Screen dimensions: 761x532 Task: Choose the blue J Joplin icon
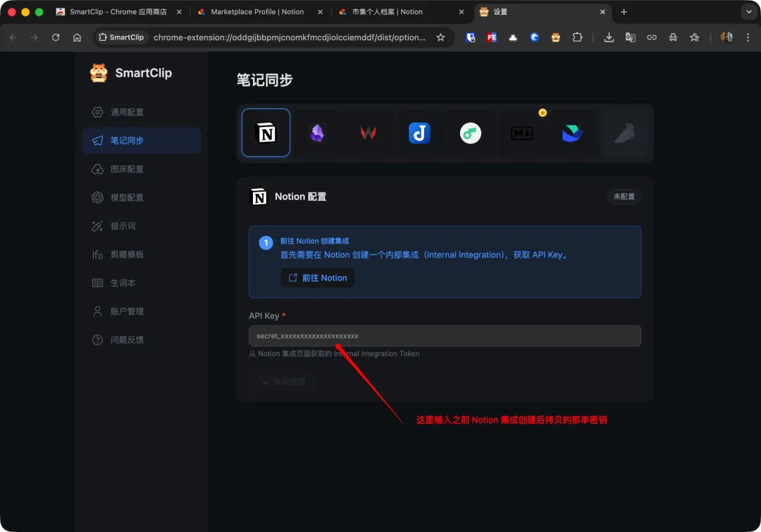419,133
